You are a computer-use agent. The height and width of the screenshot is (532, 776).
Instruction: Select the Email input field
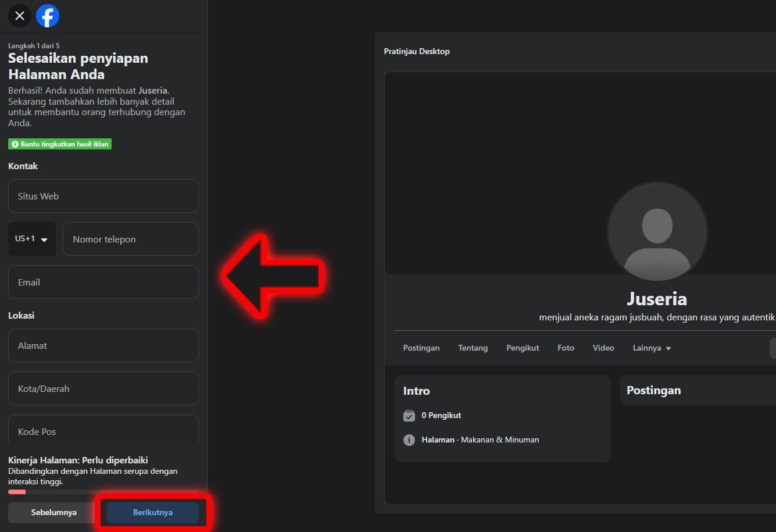[103, 282]
